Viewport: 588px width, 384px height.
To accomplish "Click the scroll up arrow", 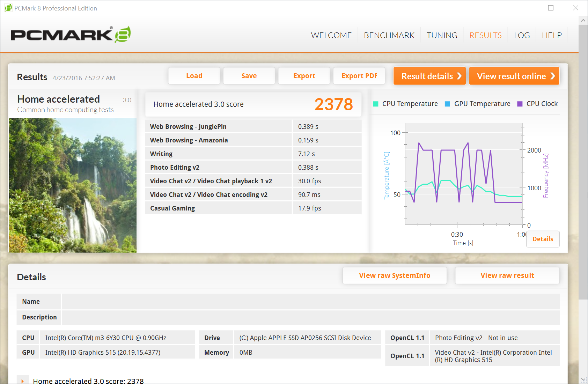I will point(583,21).
